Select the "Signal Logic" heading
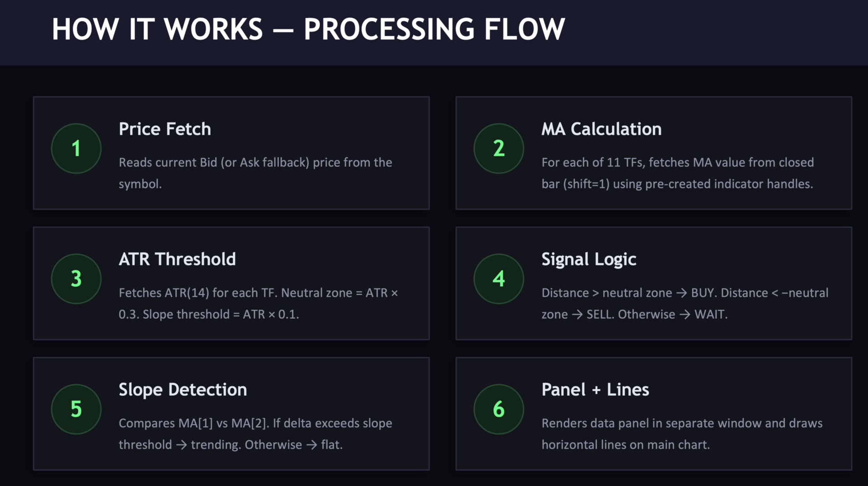 (x=589, y=260)
